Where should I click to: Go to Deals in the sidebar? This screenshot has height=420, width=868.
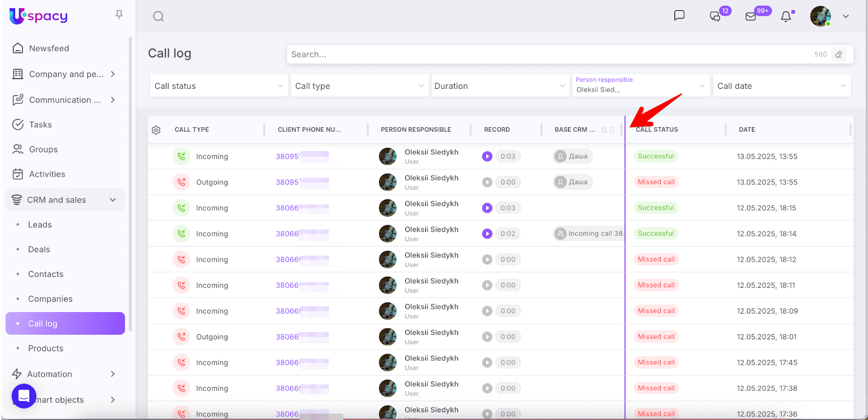(x=39, y=249)
